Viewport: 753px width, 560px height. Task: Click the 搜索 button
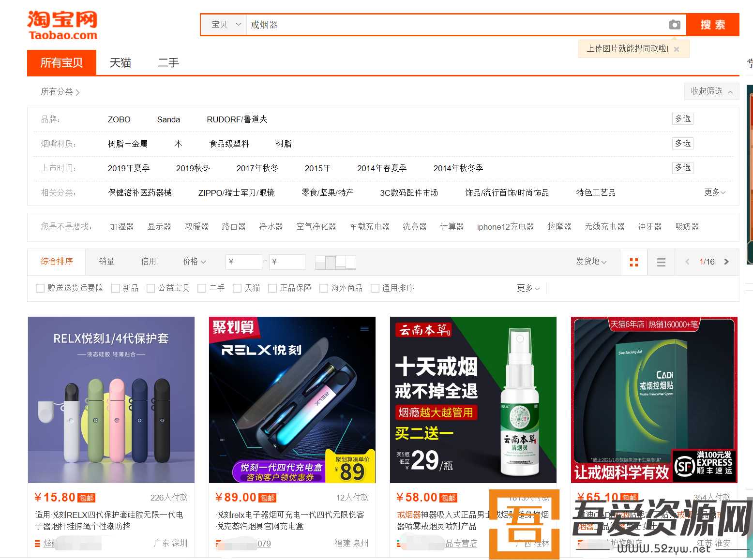tap(712, 24)
